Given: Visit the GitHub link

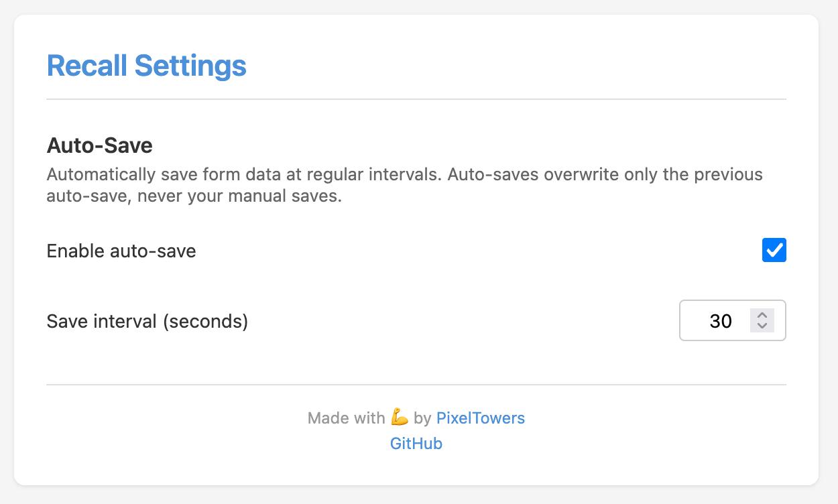Looking at the screenshot, I should (x=416, y=443).
